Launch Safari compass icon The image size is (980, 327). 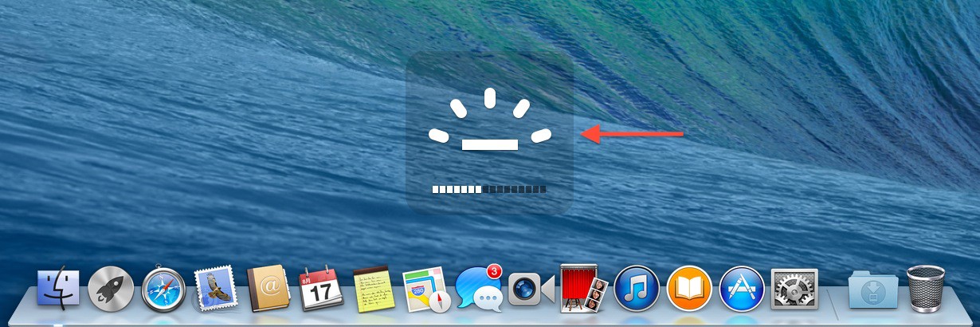coord(163,289)
